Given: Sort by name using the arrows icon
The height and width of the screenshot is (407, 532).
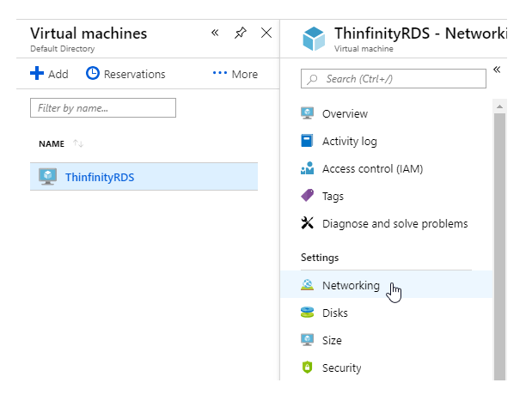Looking at the screenshot, I should 78,143.
